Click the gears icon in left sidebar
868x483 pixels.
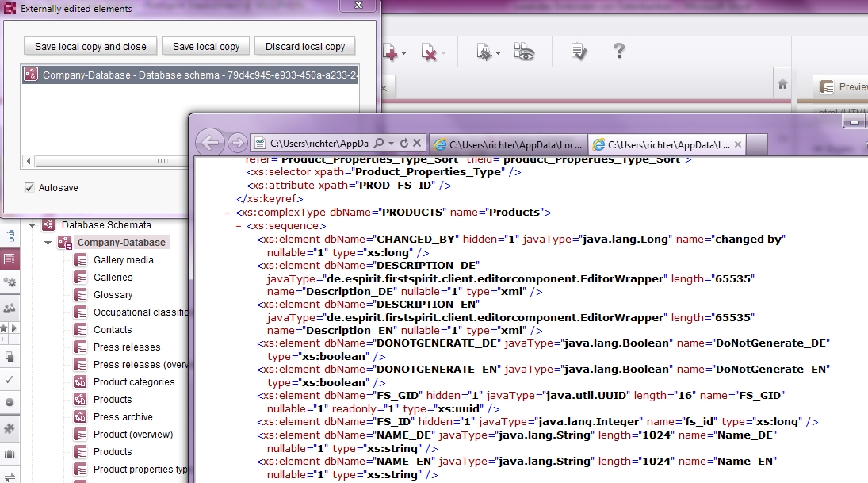click(10, 282)
